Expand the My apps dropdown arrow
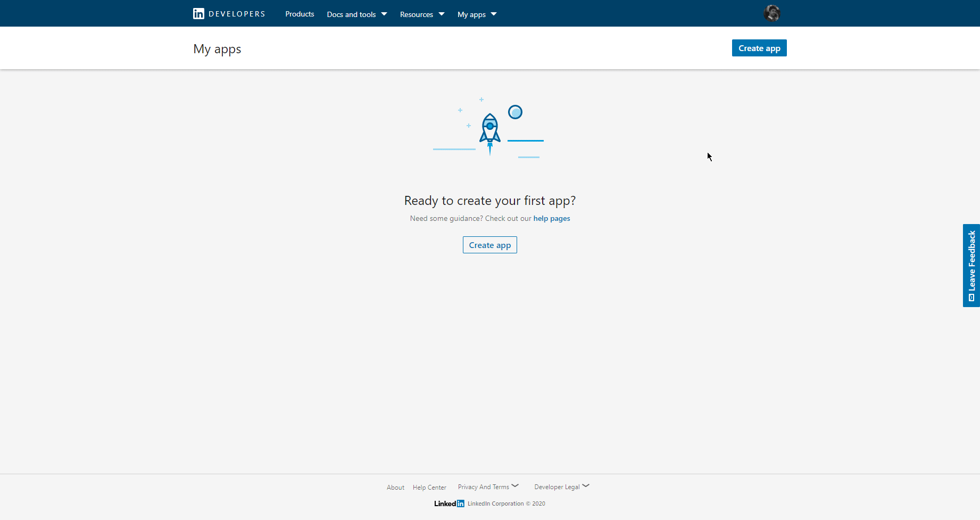 pos(493,14)
